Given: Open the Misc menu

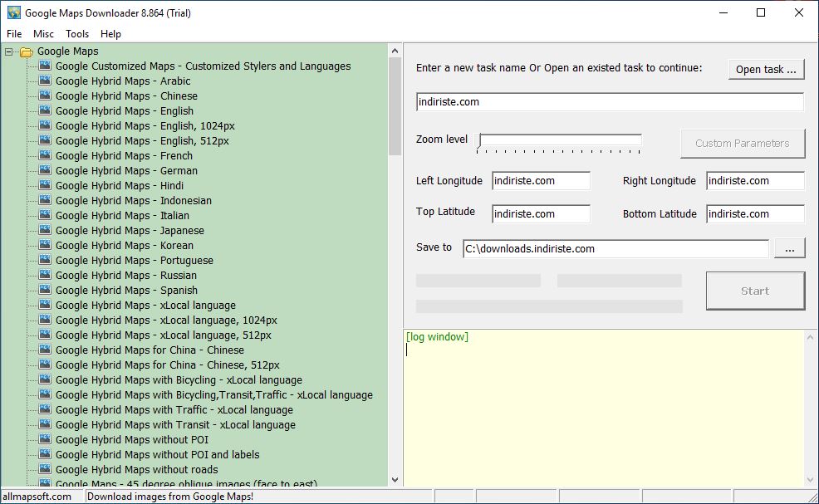Looking at the screenshot, I should (43, 34).
